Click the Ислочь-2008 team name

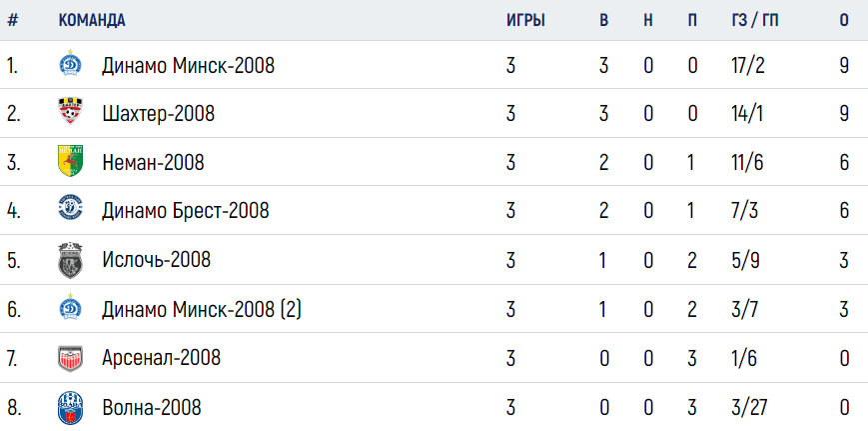pyautogui.click(x=157, y=259)
